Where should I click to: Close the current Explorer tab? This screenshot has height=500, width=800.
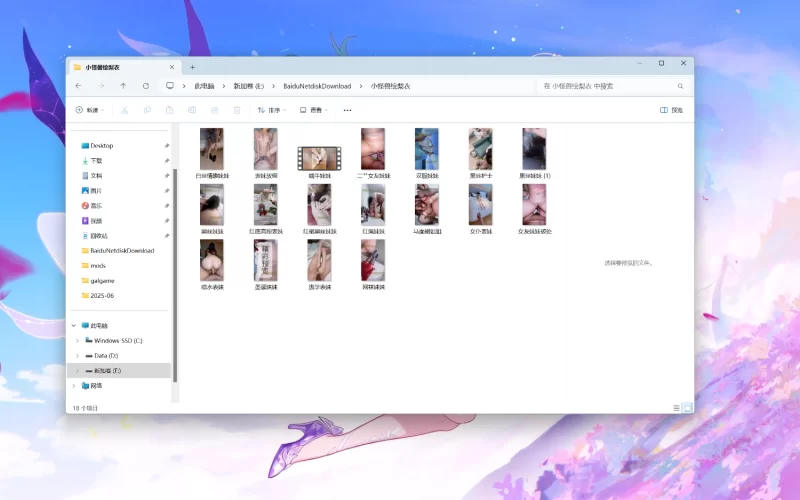172,67
